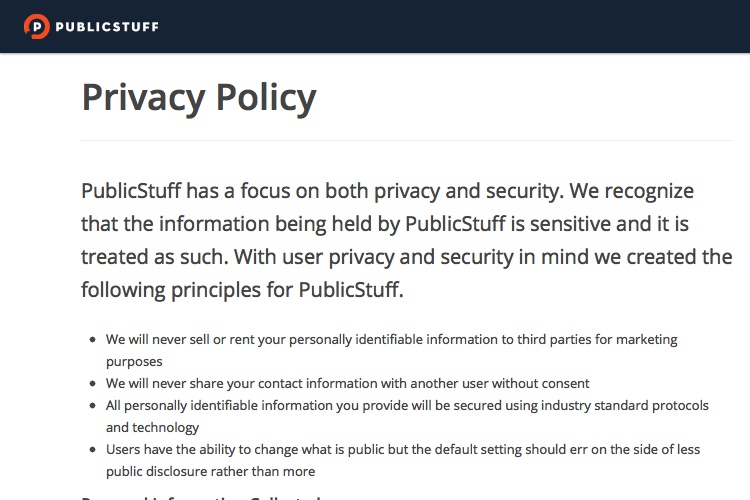Click the 'All personally identifiable information' bullet text
This screenshot has width=750, height=500.
[407, 406]
